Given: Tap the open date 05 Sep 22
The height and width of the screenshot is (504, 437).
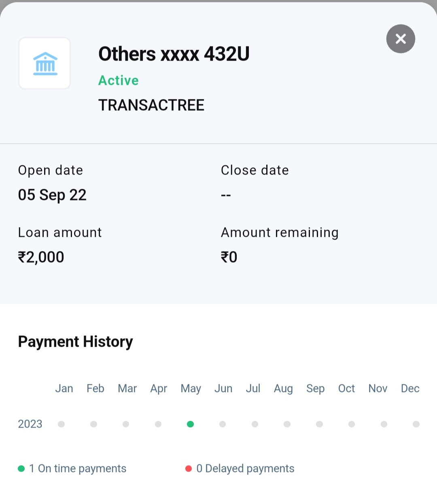Looking at the screenshot, I should point(52,195).
